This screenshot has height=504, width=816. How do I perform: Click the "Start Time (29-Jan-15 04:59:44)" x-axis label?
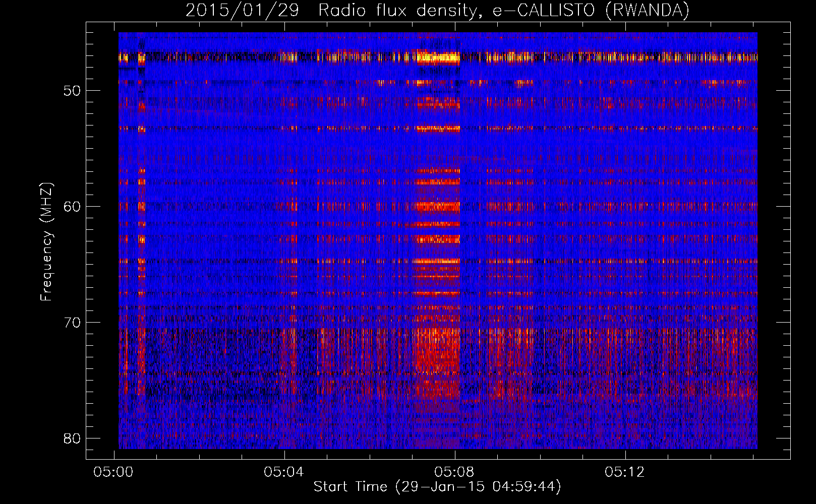[437, 486]
